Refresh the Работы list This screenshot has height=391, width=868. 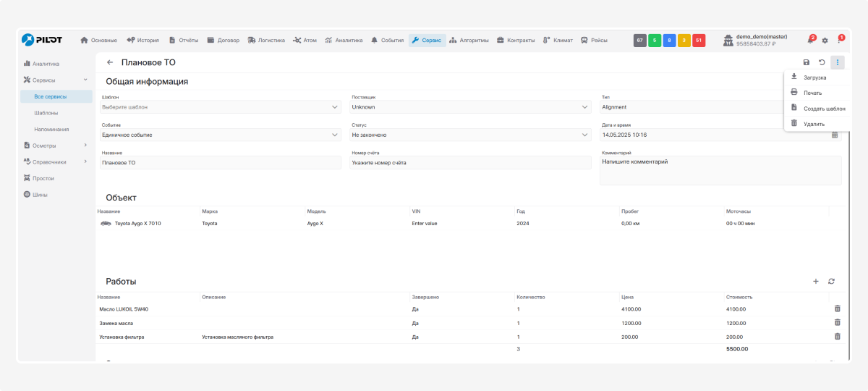[x=832, y=281]
